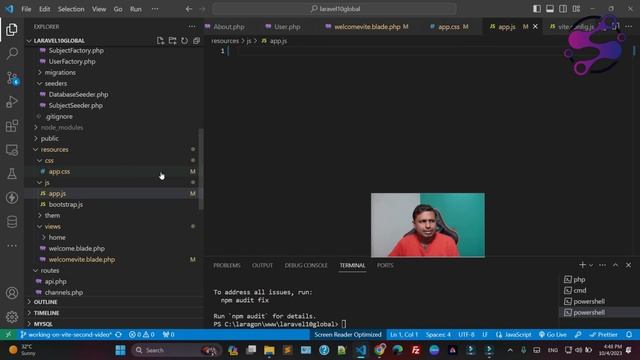Refresh the Explorer file tree

[x=184, y=40]
